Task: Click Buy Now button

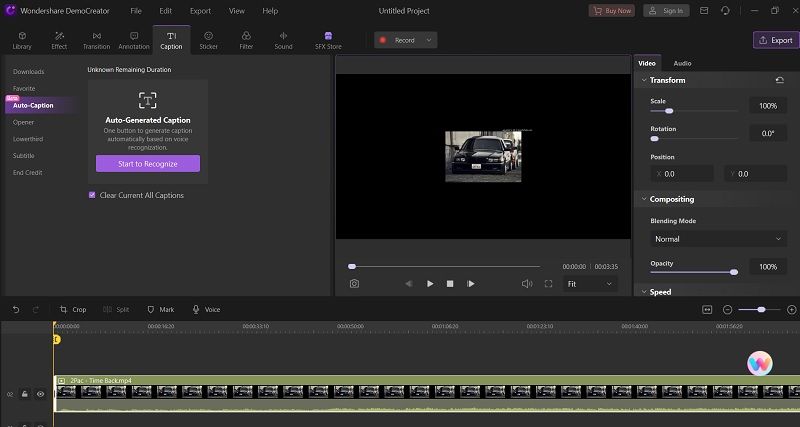Action: pyautogui.click(x=612, y=11)
